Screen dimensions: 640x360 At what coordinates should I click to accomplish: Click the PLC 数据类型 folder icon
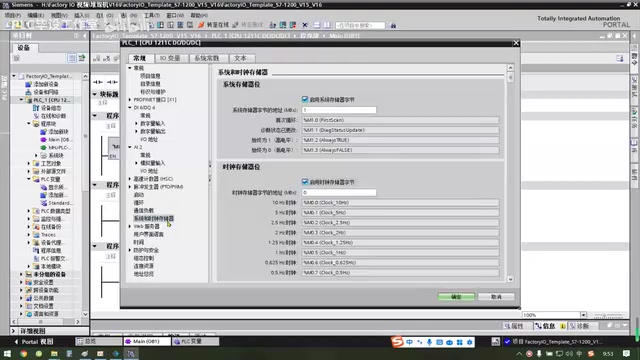tap(36, 211)
